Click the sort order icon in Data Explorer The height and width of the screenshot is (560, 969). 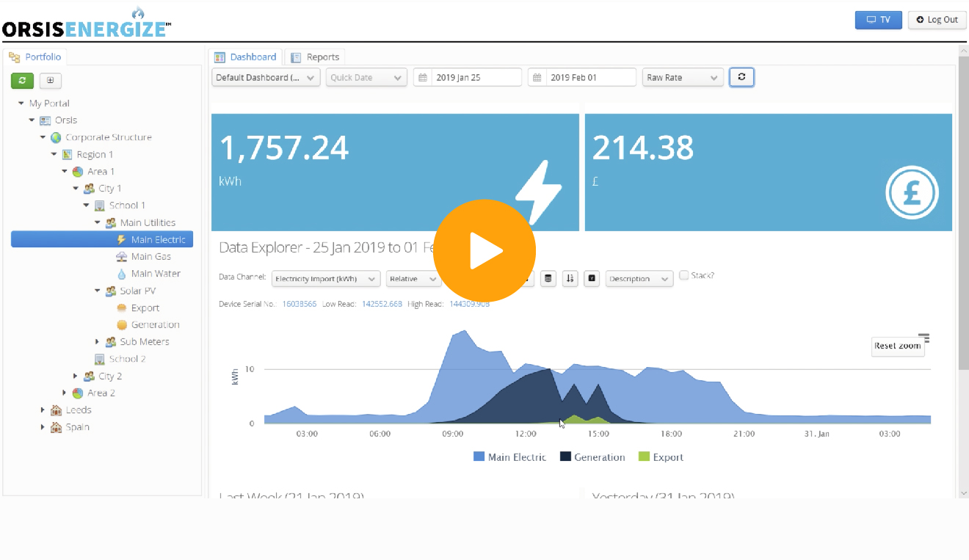point(570,279)
